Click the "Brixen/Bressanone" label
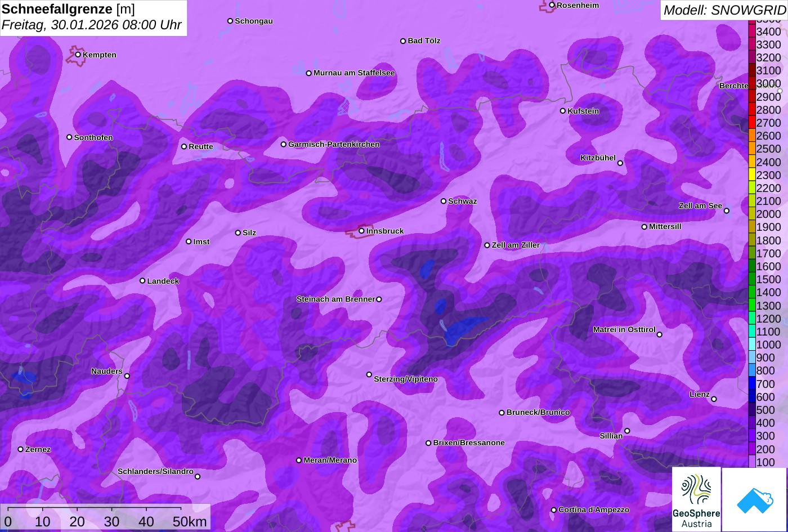This screenshot has width=788, height=532. [469, 443]
